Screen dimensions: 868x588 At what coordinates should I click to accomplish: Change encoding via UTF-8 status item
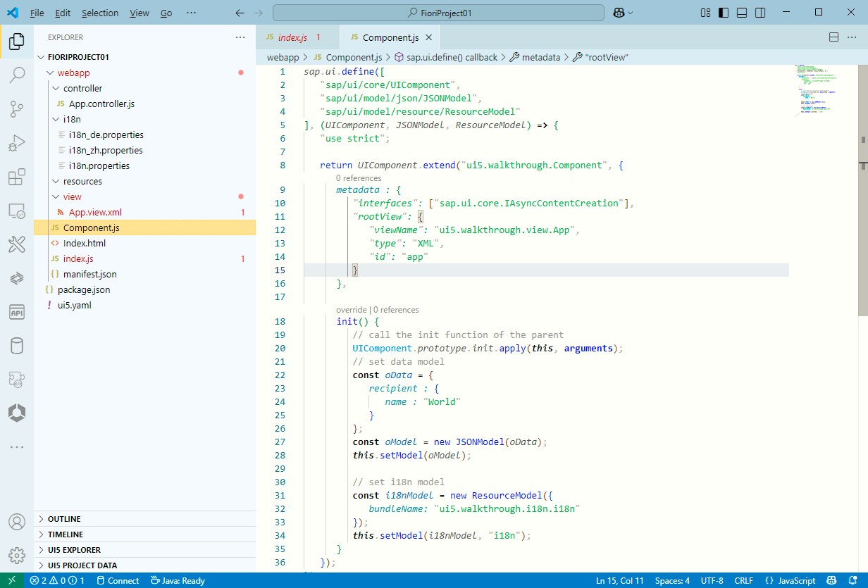coord(712,581)
